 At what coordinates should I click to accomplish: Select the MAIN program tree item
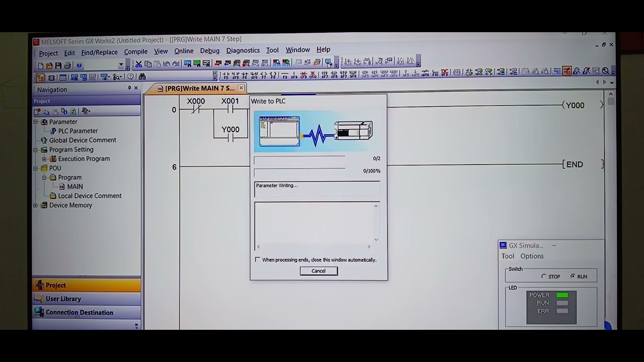tap(75, 187)
